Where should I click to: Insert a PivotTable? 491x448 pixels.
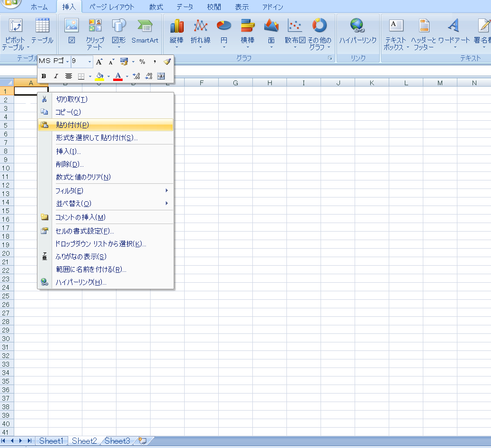(15, 34)
